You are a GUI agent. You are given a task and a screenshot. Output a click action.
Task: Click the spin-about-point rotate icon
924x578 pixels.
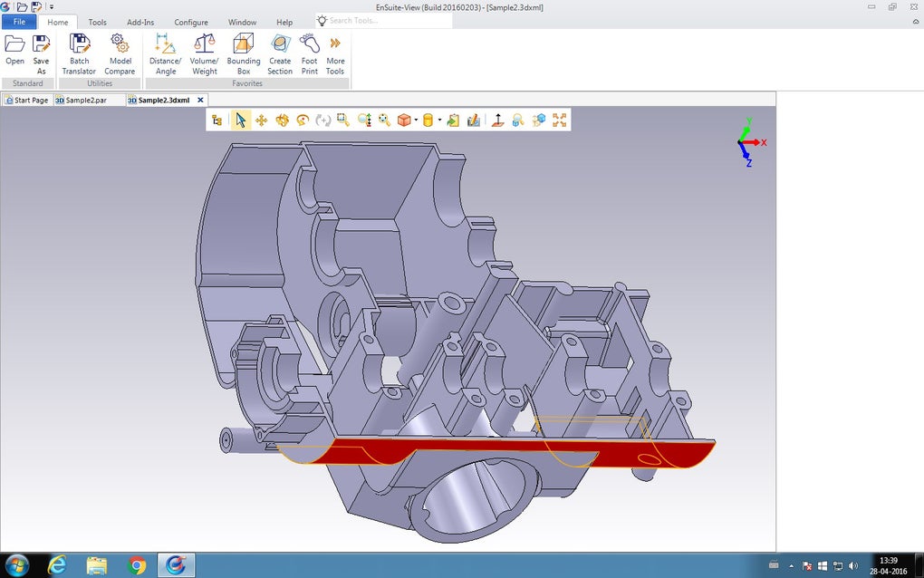point(303,120)
